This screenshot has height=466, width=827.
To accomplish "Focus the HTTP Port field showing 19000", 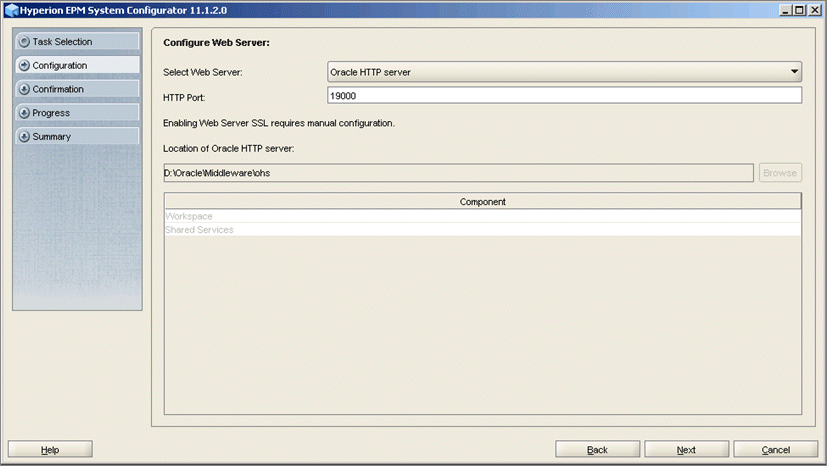I will click(564, 95).
